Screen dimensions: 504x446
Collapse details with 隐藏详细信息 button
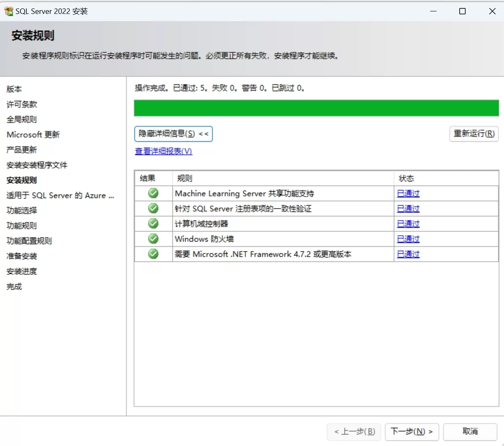[173, 134]
